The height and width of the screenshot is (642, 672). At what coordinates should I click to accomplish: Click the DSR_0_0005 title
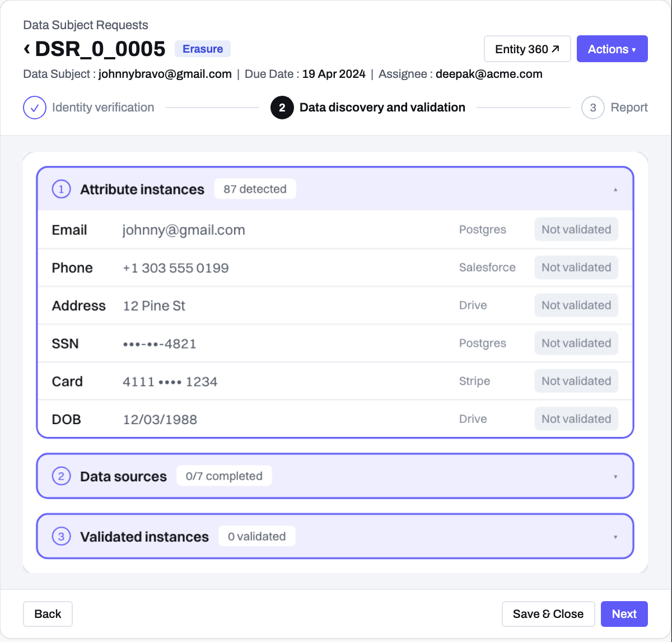coord(100,49)
